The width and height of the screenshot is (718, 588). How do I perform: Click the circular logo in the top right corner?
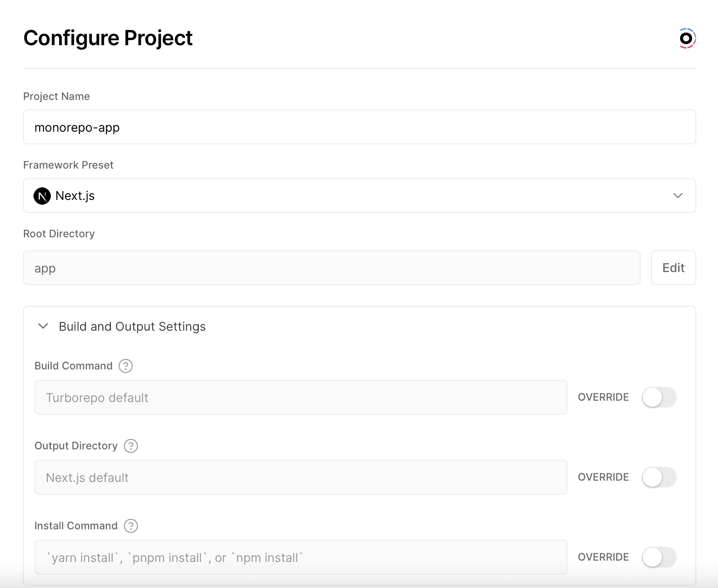[686, 38]
